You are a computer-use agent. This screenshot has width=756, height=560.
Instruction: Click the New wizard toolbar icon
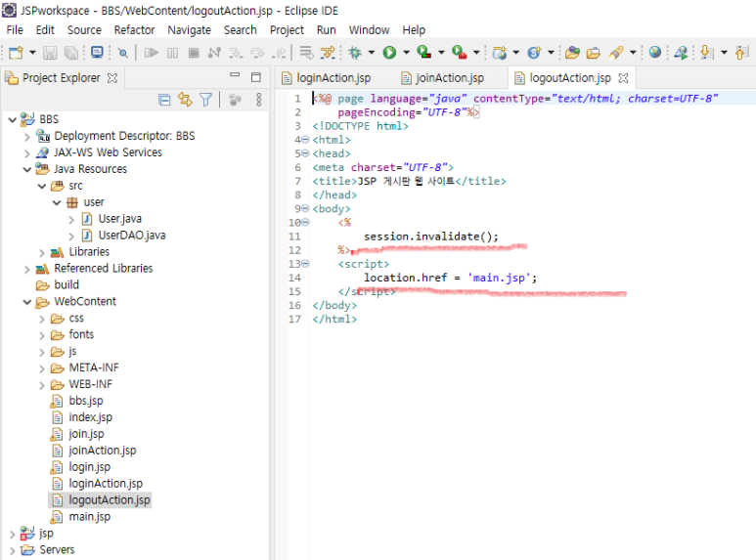point(16,52)
